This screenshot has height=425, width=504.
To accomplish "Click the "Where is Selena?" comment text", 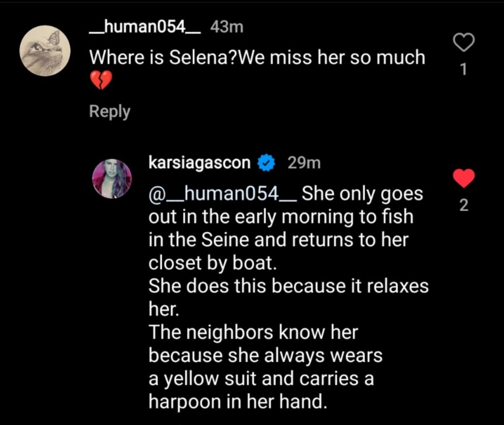I will pos(257,58).
